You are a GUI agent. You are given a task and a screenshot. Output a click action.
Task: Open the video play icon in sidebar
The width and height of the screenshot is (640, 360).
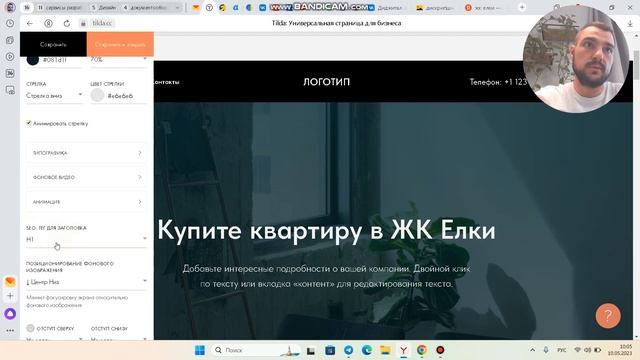[10, 57]
